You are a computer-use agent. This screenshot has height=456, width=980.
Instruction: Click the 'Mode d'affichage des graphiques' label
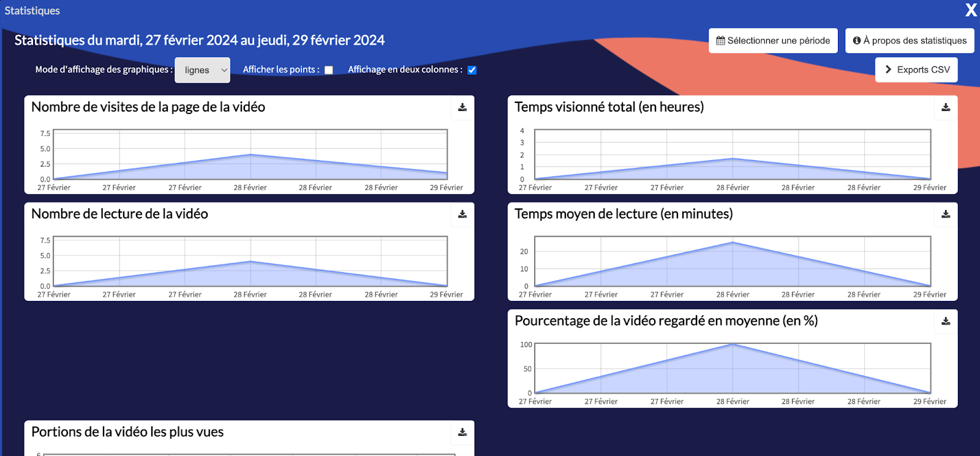(104, 69)
